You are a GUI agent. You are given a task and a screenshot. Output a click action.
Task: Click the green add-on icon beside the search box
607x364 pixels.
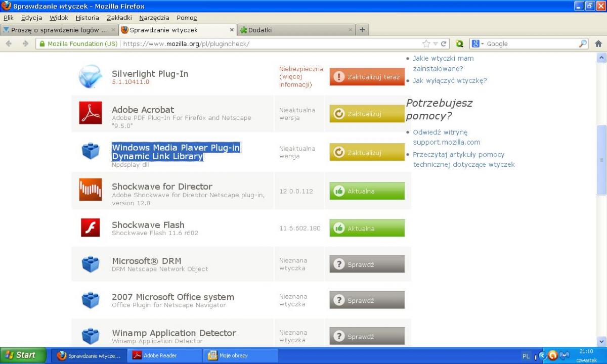pos(459,44)
